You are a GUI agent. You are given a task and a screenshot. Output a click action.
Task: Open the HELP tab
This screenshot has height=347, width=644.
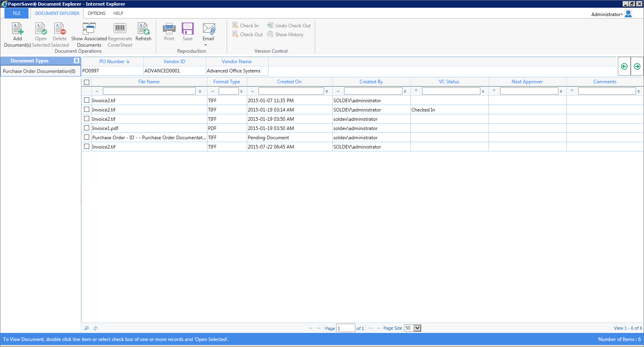tap(118, 13)
